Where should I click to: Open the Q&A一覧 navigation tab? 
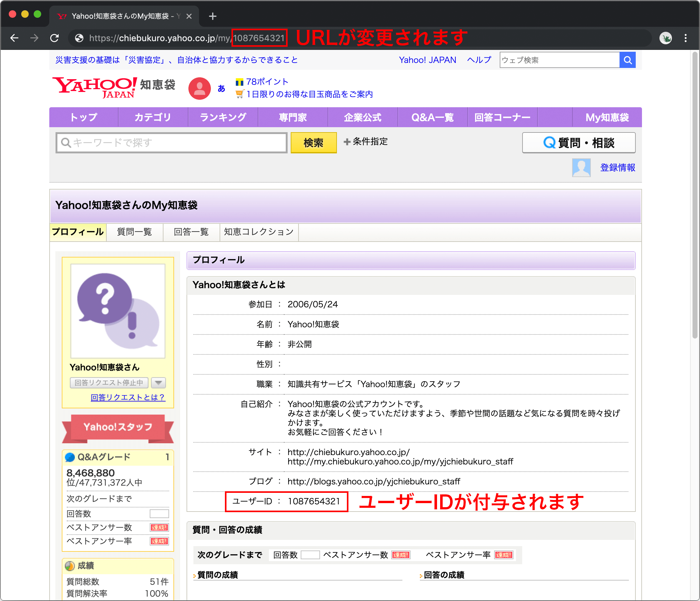click(x=433, y=117)
